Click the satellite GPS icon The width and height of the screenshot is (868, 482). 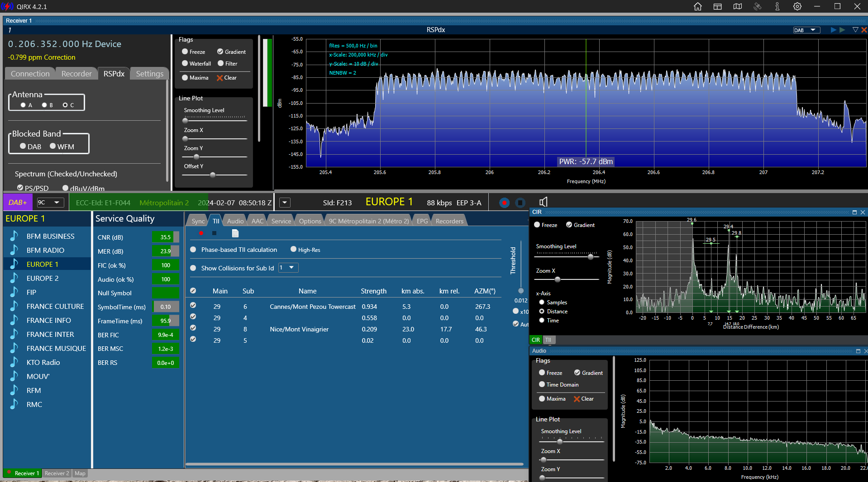coord(757,6)
